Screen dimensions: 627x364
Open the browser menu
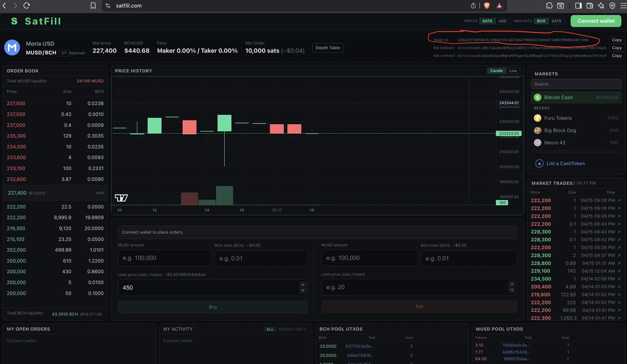[x=622, y=5]
